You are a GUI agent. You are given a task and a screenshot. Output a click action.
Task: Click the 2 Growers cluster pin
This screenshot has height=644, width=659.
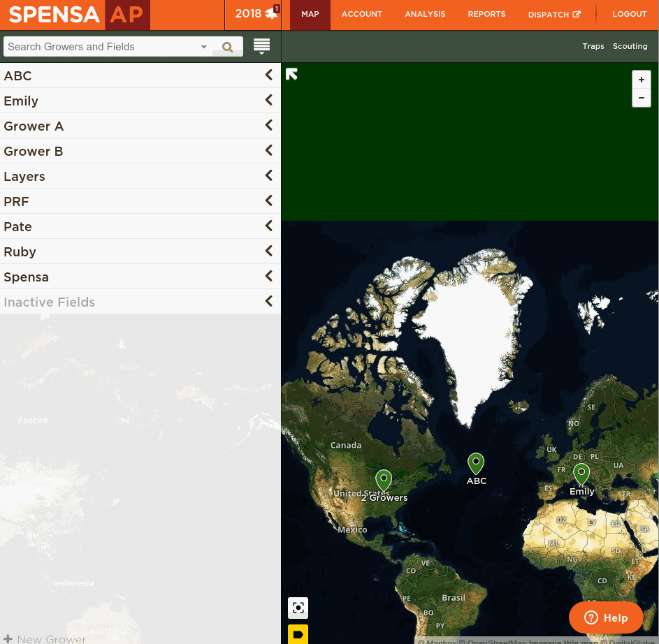coord(384,480)
